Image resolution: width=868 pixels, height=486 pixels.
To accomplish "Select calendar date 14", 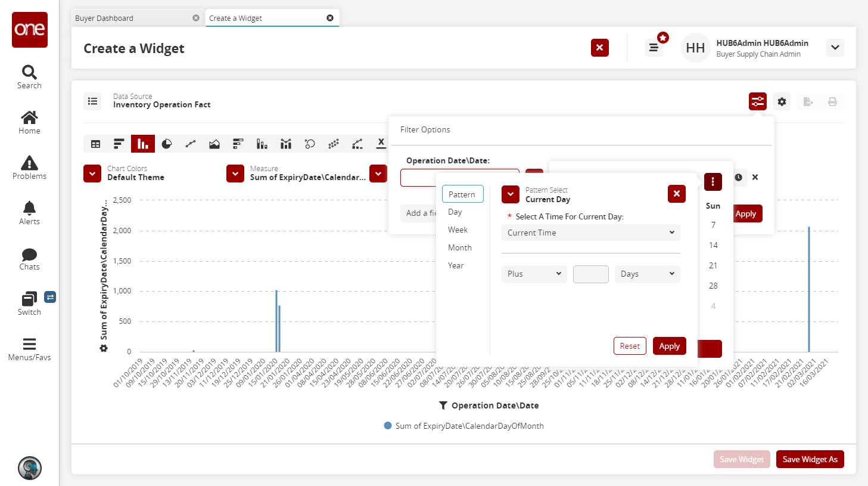I will tap(713, 245).
